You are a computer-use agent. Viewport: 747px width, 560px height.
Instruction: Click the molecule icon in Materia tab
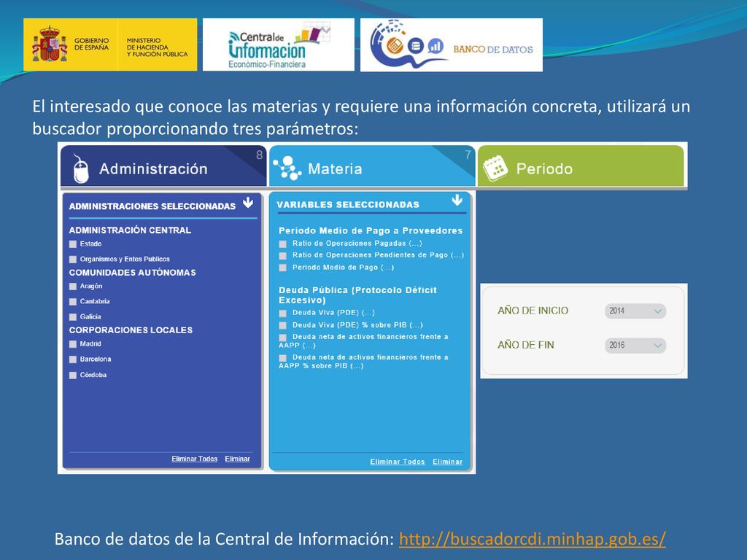tap(287, 168)
